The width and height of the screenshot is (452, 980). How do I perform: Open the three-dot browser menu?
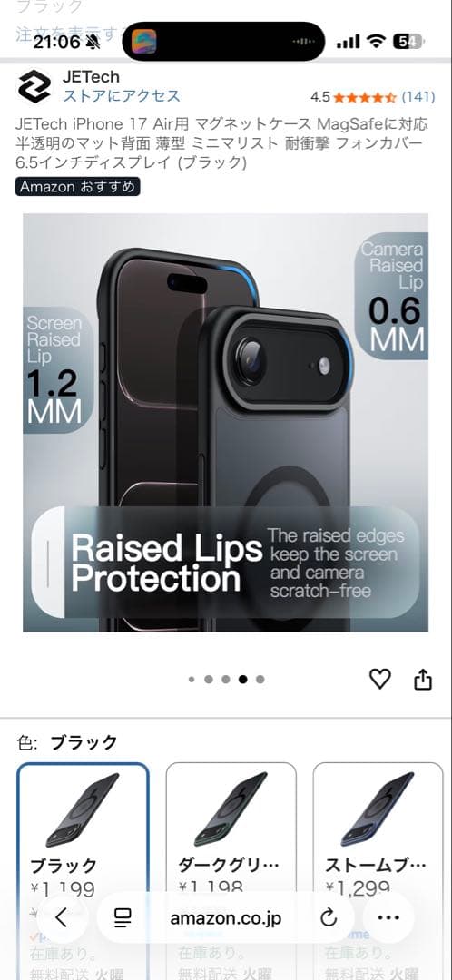pyautogui.click(x=388, y=917)
